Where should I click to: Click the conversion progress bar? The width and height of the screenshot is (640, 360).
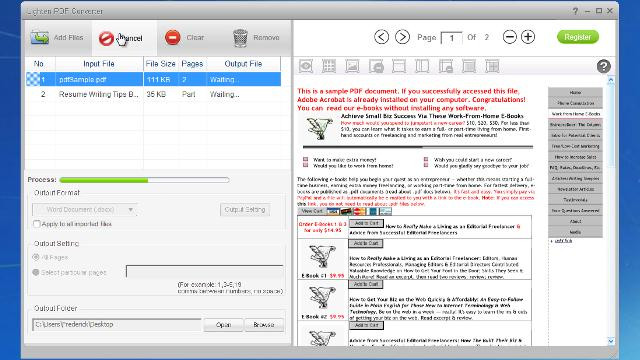pyautogui.click(x=144, y=180)
